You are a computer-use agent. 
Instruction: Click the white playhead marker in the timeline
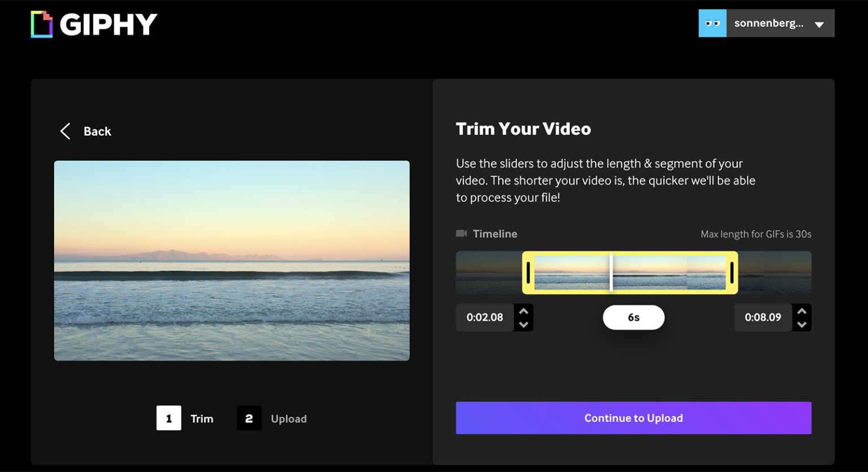[x=613, y=273]
